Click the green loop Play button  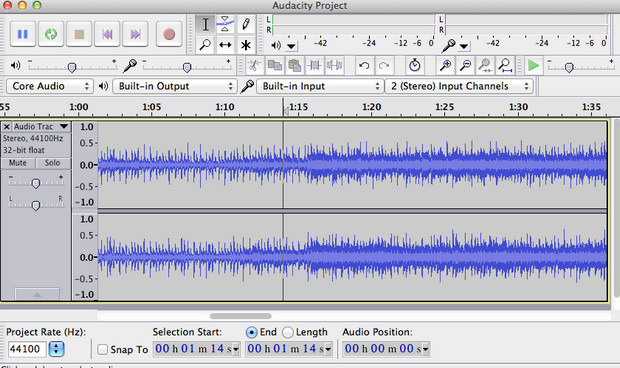51,34
